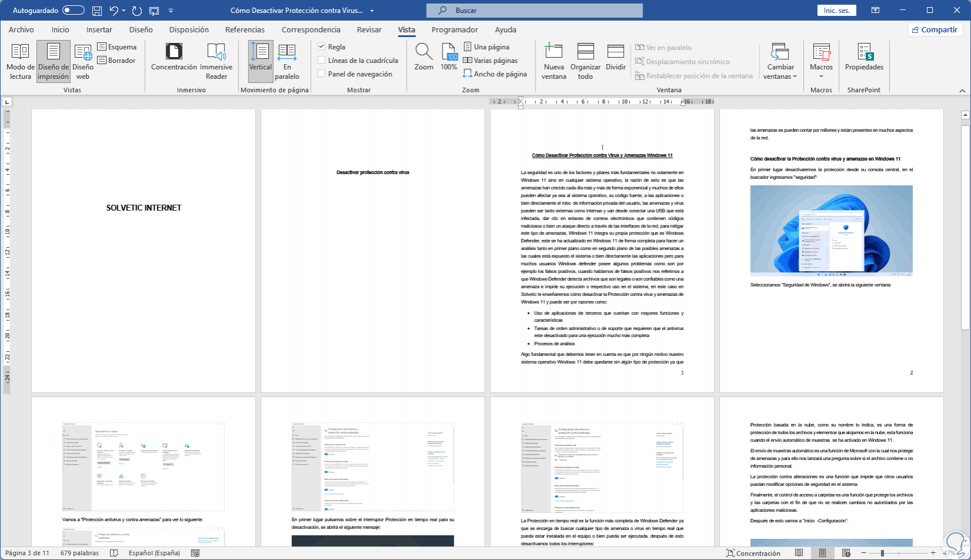Viewport: 971px width, 560px height.
Task: Click "Página 3 de 11" page indicator
Action: click(x=27, y=553)
